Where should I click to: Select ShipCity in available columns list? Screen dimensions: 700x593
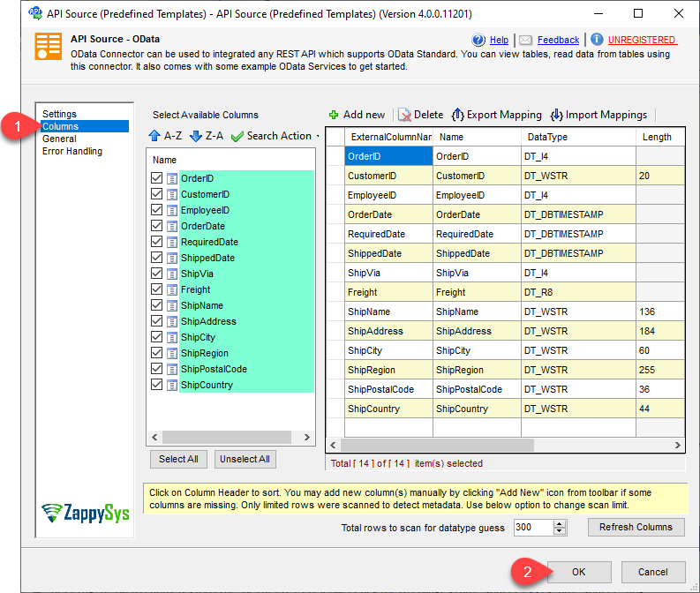pos(199,337)
